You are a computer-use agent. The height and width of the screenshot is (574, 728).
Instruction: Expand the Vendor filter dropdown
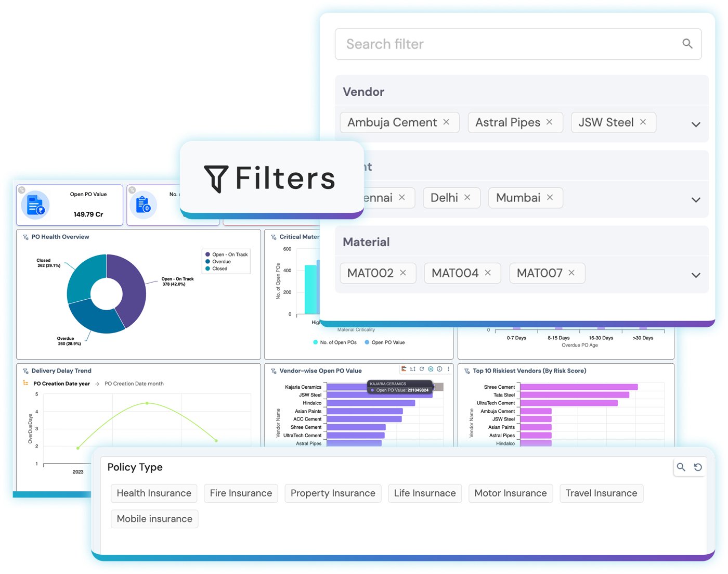696,124
